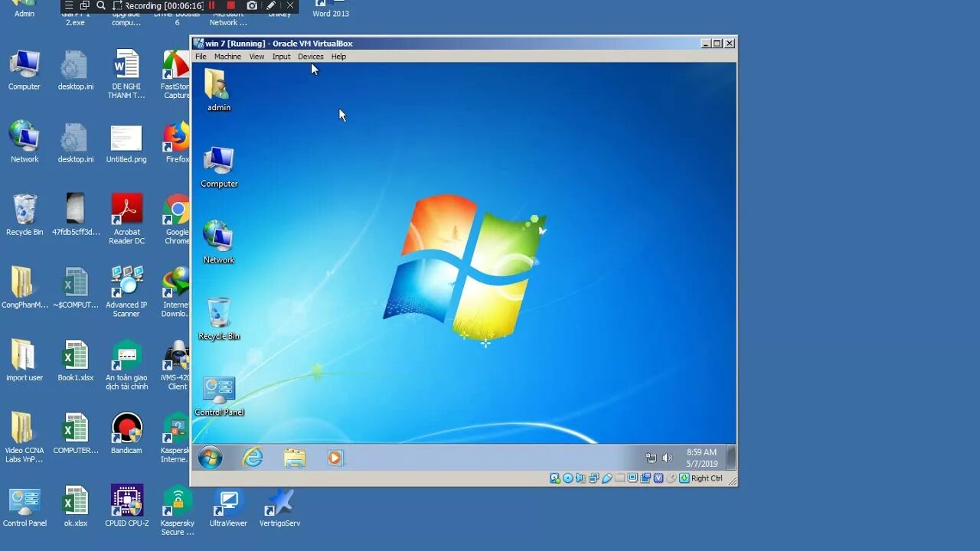Click the green keyboard capture arrow icon

click(x=684, y=478)
